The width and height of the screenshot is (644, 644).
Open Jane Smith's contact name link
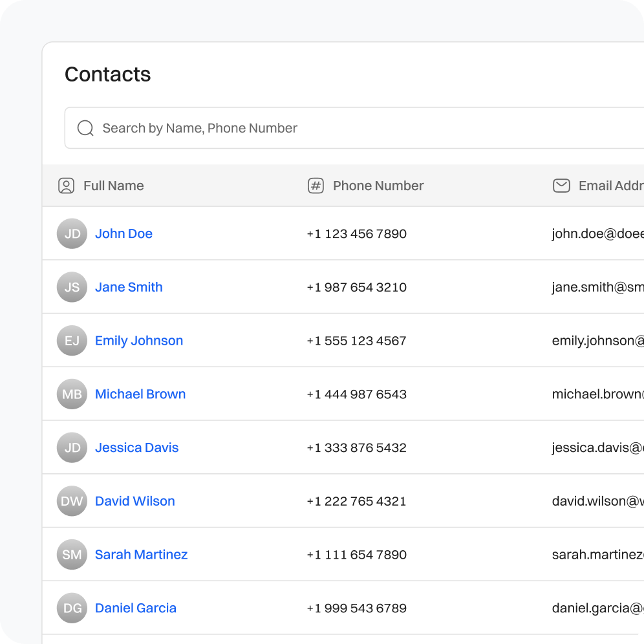[x=129, y=287]
